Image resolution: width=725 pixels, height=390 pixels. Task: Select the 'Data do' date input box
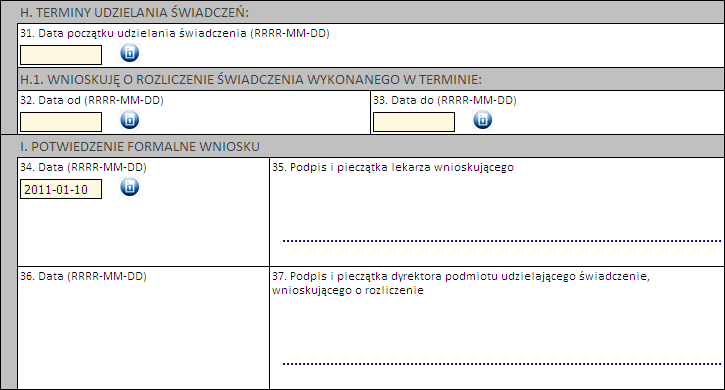coord(414,122)
